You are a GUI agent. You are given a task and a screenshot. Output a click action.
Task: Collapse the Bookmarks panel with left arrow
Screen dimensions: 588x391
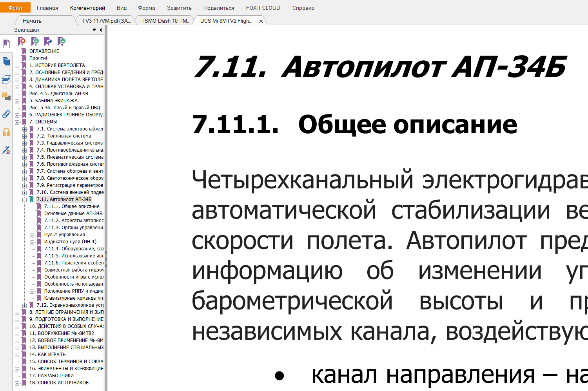tap(101, 30)
